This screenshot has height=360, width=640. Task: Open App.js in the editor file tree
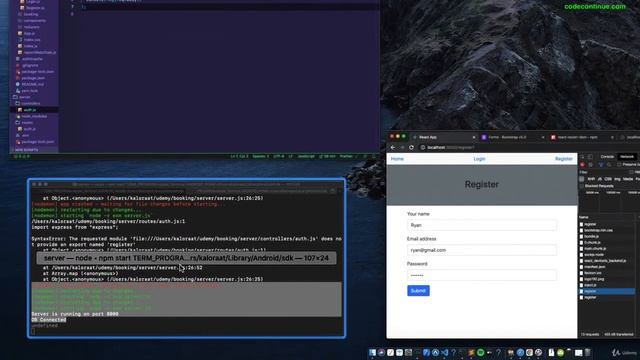pyautogui.click(x=29, y=33)
